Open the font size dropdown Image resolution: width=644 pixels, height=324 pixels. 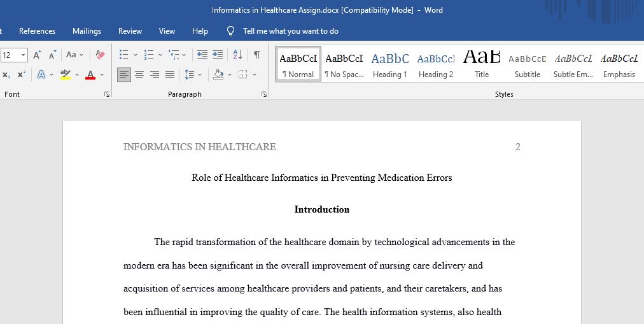tap(23, 55)
